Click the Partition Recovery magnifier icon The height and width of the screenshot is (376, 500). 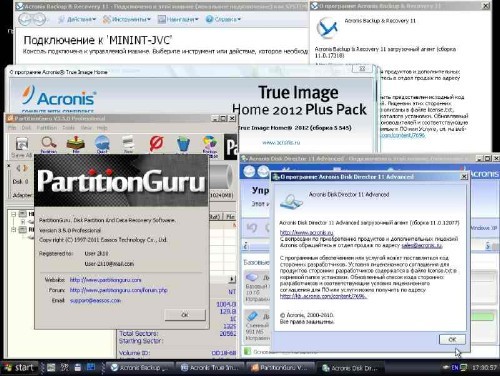point(49,144)
